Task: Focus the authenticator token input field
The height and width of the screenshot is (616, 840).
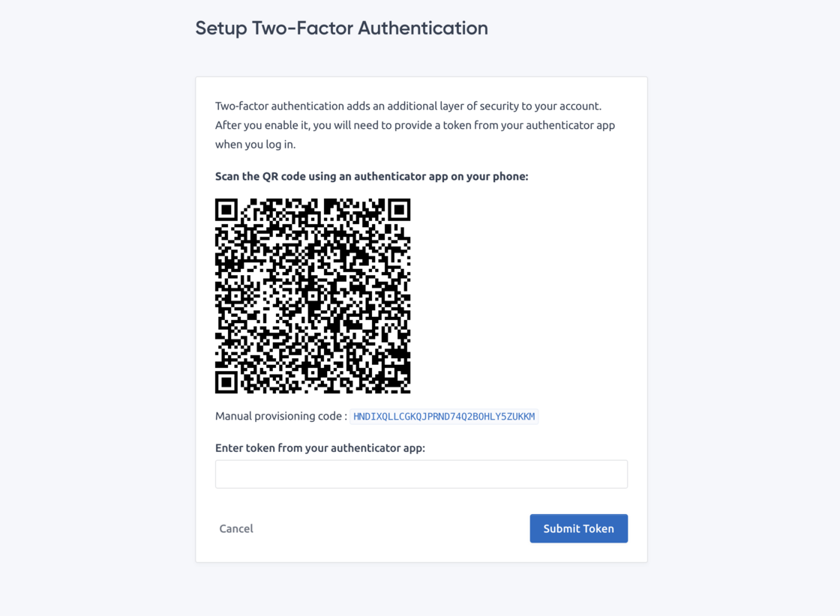Action: [x=421, y=474]
